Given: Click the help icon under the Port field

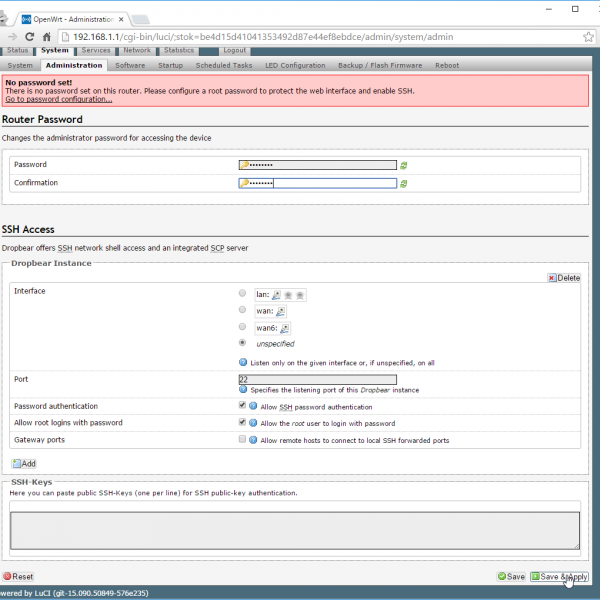Looking at the screenshot, I should point(243,389).
